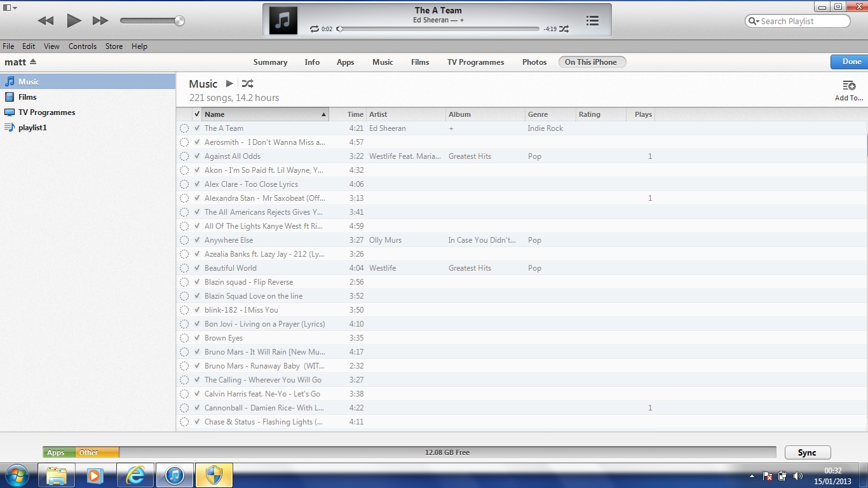Select Music in the sidebar

(88, 81)
